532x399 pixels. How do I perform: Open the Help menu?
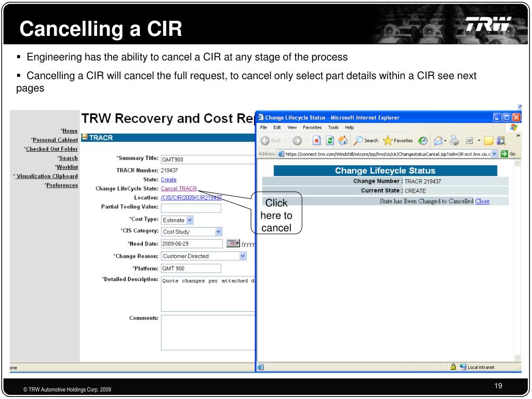click(350, 128)
